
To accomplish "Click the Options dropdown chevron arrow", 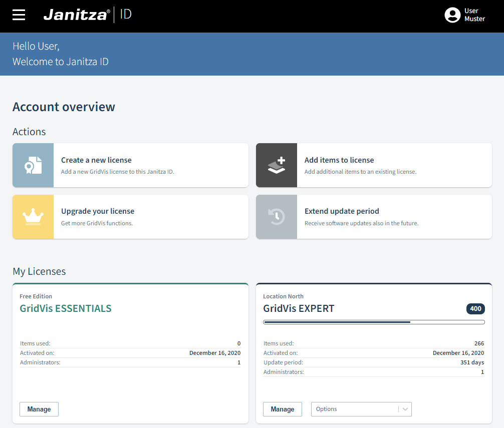I will (x=405, y=409).
